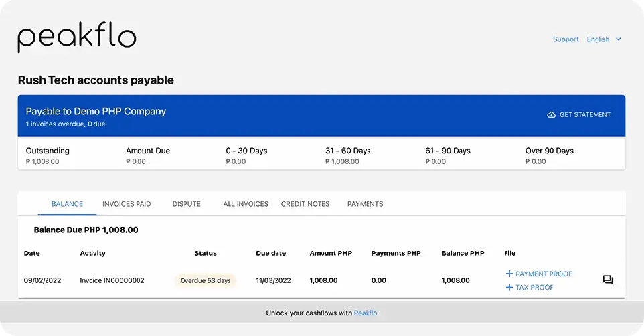Click the date 09/02/2022 cell

[x=42, y=280]
